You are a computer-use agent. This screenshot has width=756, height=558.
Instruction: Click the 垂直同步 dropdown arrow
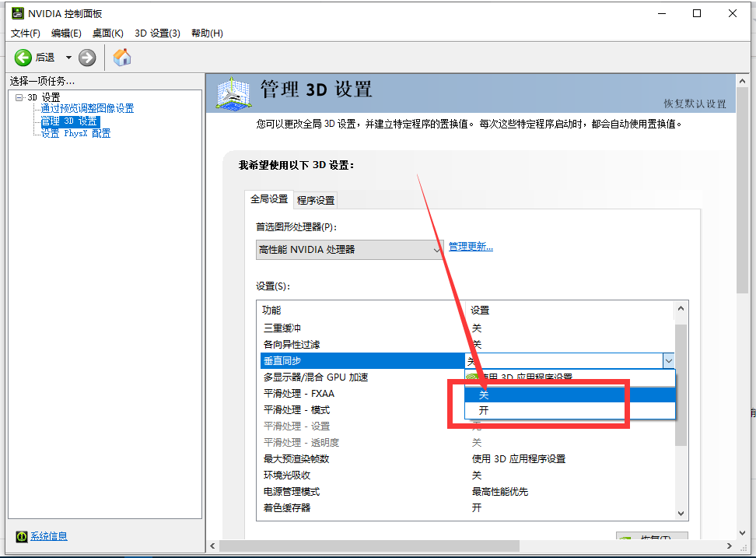pyautogui.click(x=669, y=360)
